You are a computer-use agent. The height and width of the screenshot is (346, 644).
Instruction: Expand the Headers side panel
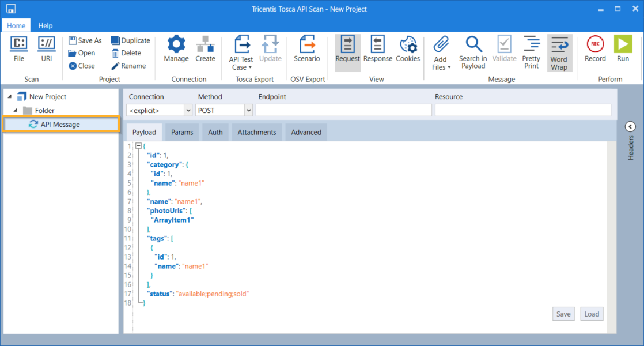(x=630, y=127)
